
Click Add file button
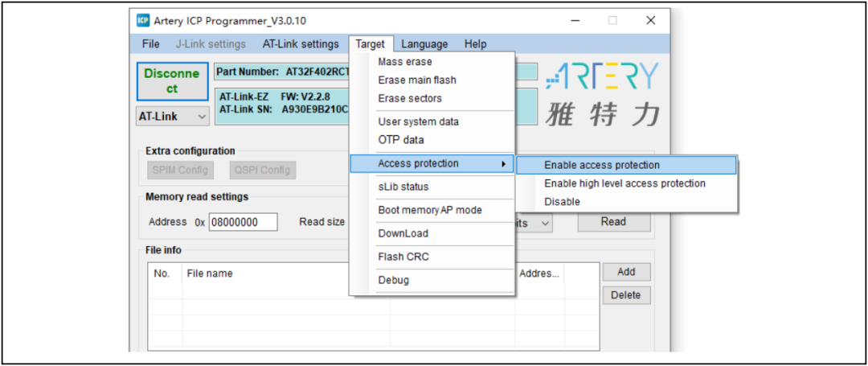626,271
